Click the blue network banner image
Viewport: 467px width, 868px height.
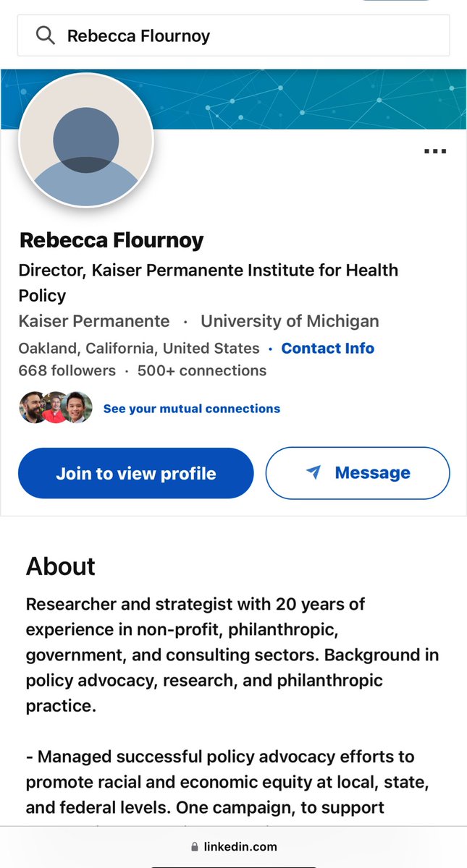311,99
